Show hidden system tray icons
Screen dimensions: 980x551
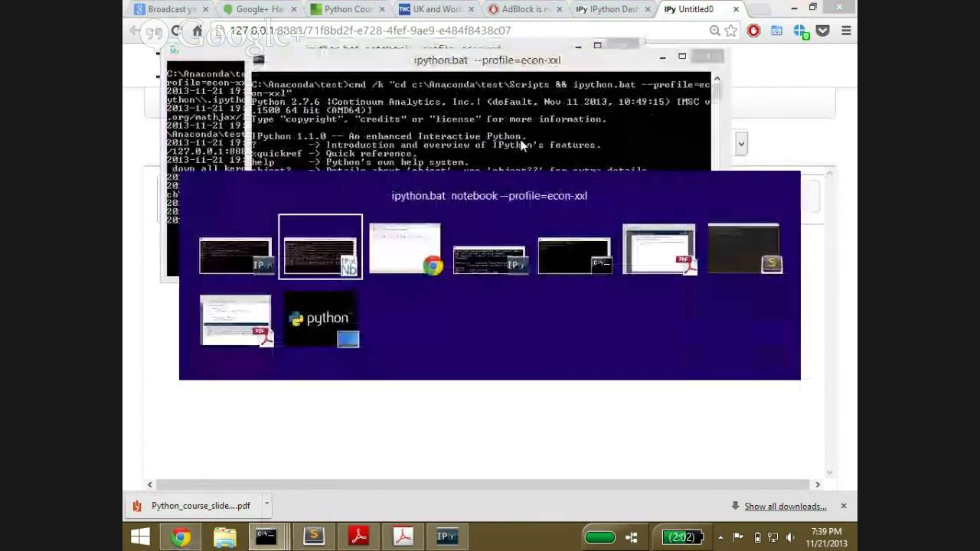pyautogui.click(x=720, y=537)
